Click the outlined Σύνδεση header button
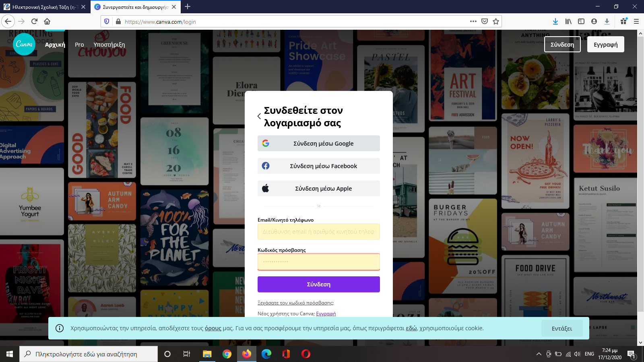 (x=562, y=44)
